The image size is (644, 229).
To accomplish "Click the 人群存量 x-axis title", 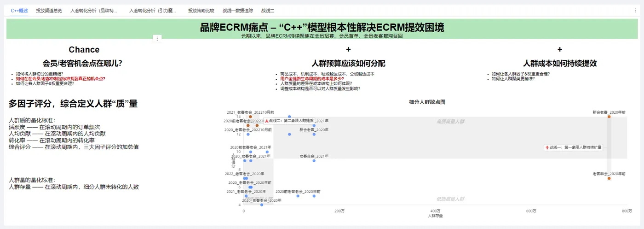I will pyautogui.click(x=435, y=216).
